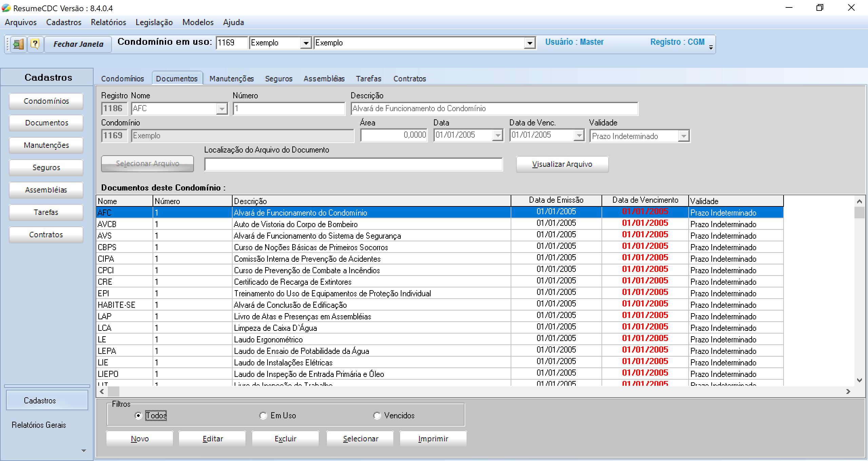The height and width of the screenshot is (461, 868).
Task: Open the short Exemplo condomínio dropdown
Action: click(x=306, y=43)
